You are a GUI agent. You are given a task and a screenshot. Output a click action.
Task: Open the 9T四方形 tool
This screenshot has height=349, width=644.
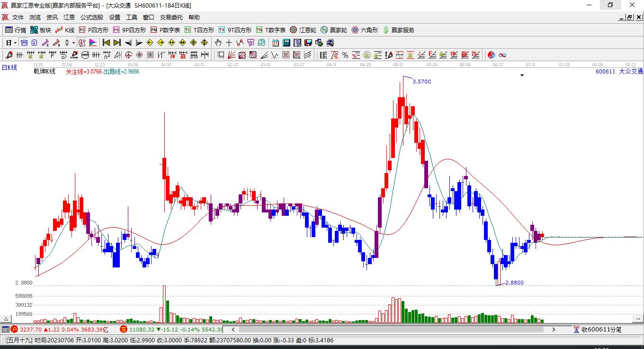[x=235, y=30]
